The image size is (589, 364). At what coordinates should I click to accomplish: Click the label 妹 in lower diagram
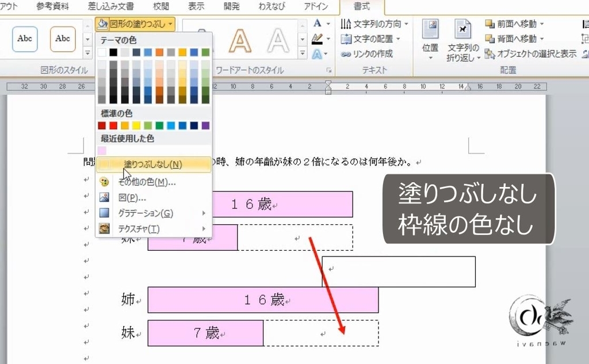(128, 333)
